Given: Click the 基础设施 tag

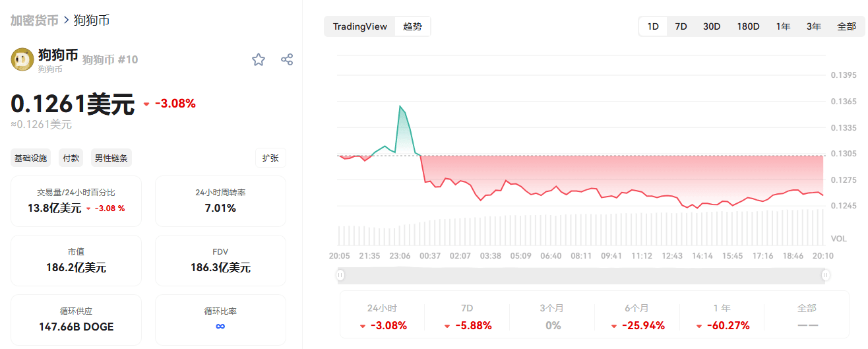Looking at the screenshot, I should tap(31, 158).
